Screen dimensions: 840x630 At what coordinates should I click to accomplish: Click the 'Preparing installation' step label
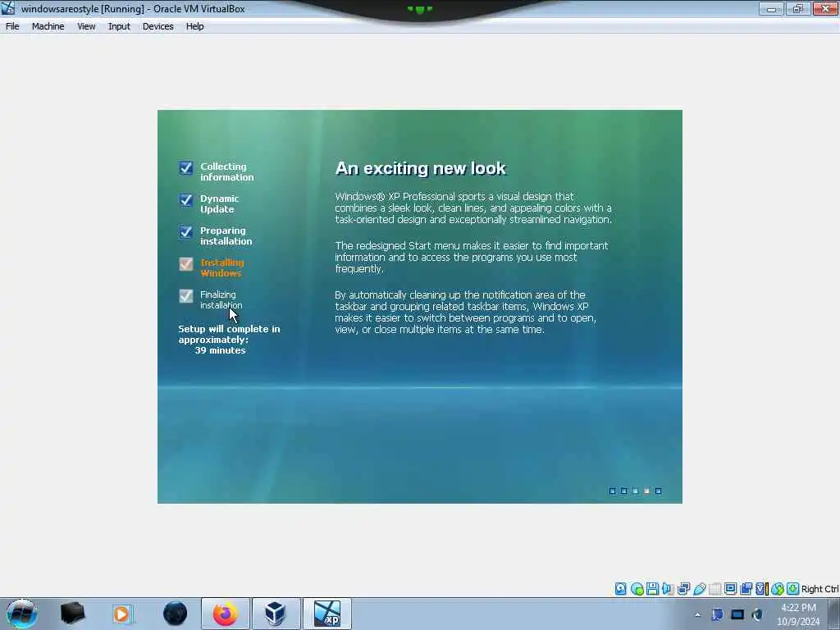(x=226, y=236)
